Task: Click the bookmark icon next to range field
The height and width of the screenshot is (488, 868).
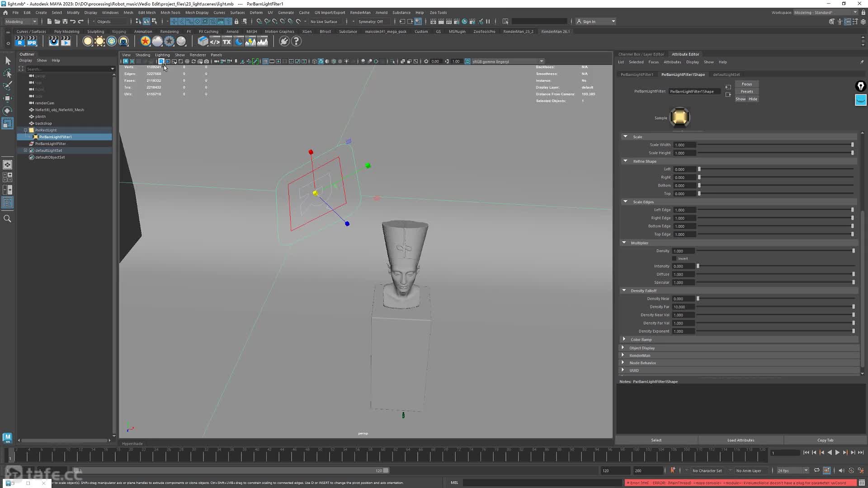Action: coord(673,470)
